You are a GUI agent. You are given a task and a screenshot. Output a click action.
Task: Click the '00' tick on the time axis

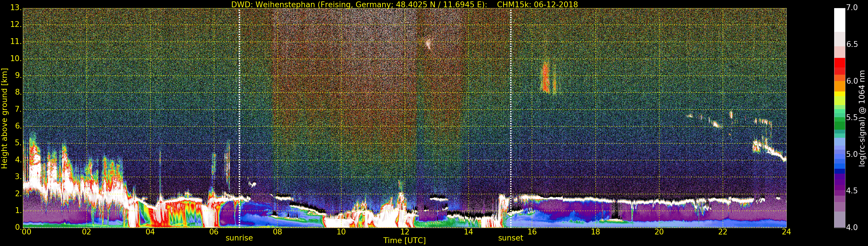tap(26, 232)
